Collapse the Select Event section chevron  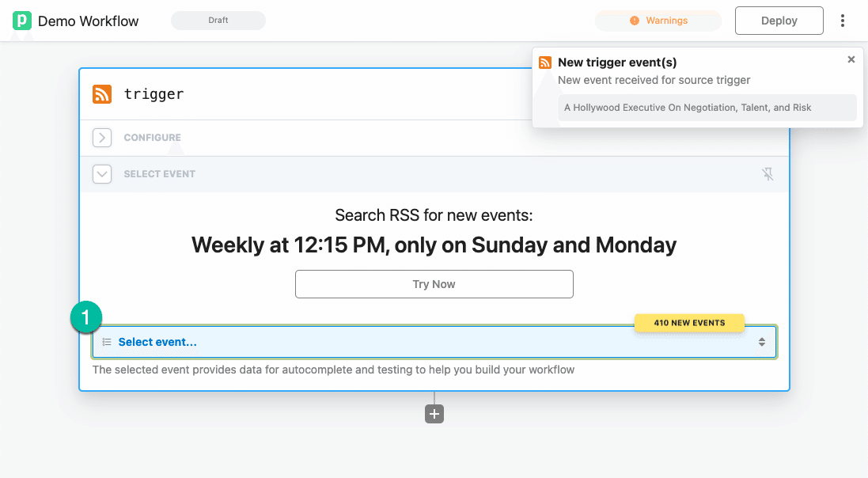[x=102, y=174]
